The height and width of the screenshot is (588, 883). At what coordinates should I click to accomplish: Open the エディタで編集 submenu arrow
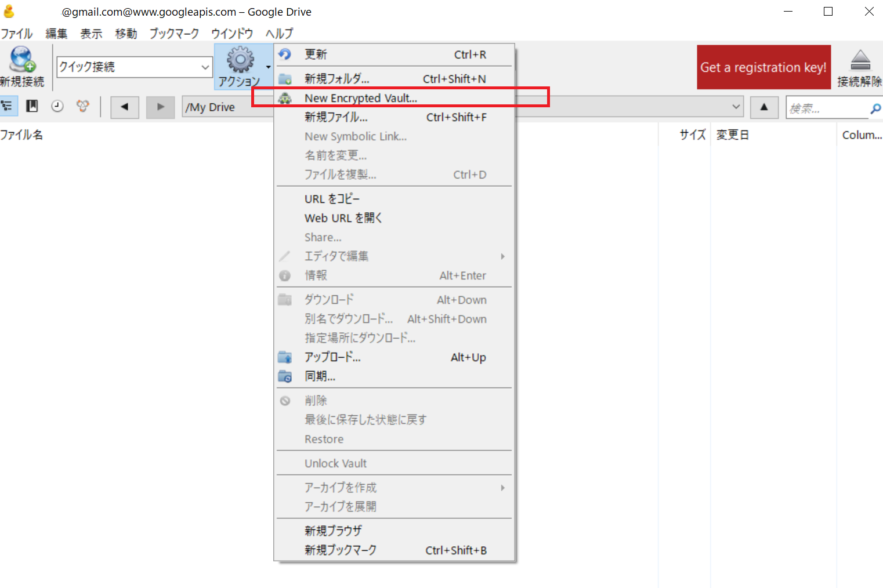[502, 256]
